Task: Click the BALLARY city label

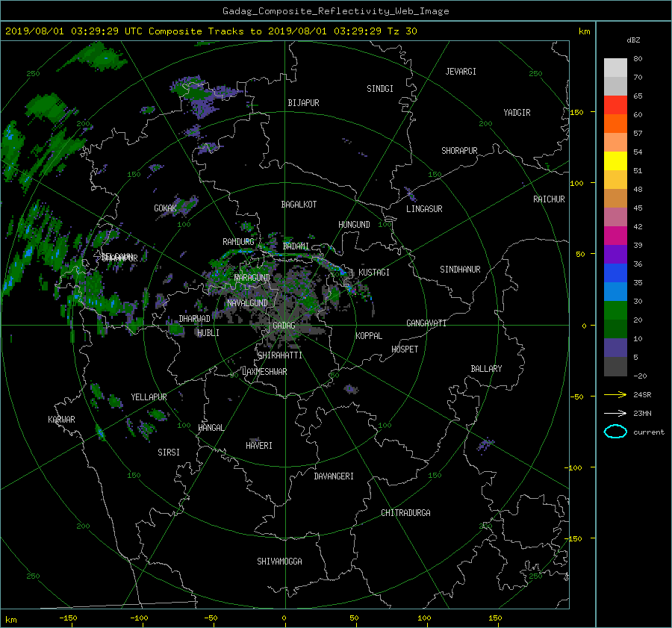Action: point(486,369)
